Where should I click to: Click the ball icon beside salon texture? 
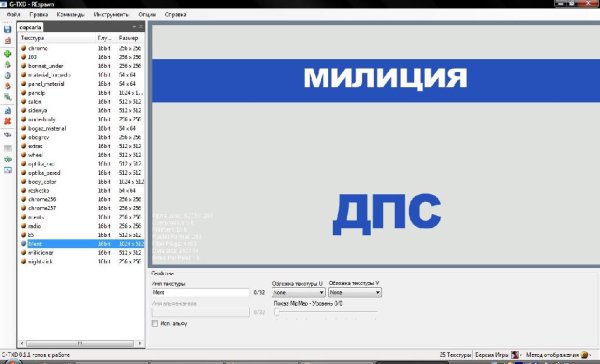coord(23,101)
